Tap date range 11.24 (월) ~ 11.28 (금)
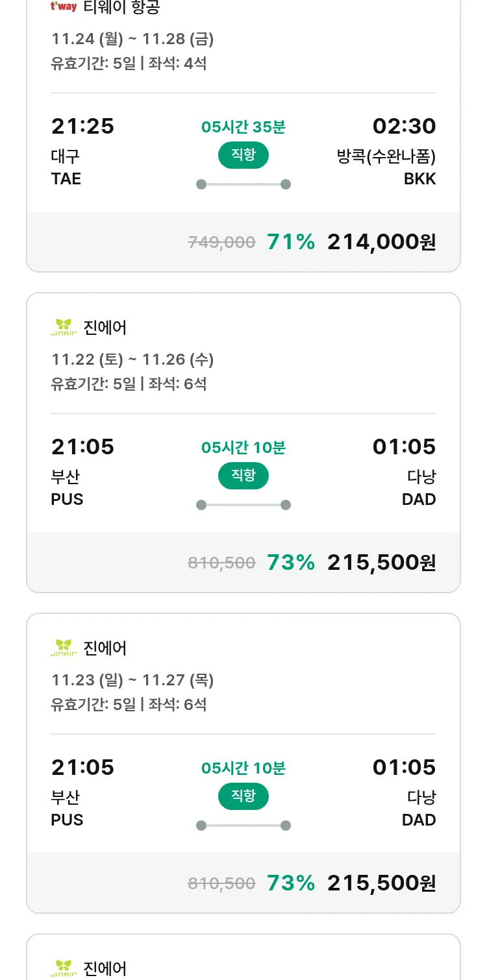The width and height of the screenshot is (487, 980). coord(132,39)
